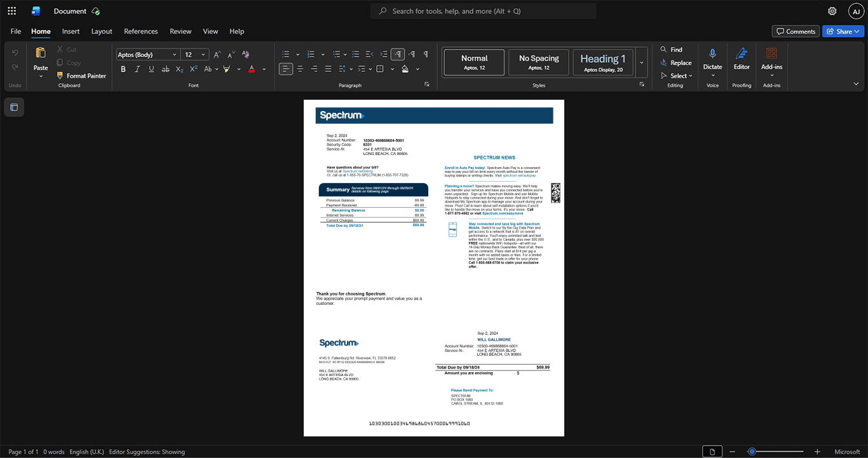Click the Paste clipboard icon
Screen dimensions: 868x458
(41, 53)
